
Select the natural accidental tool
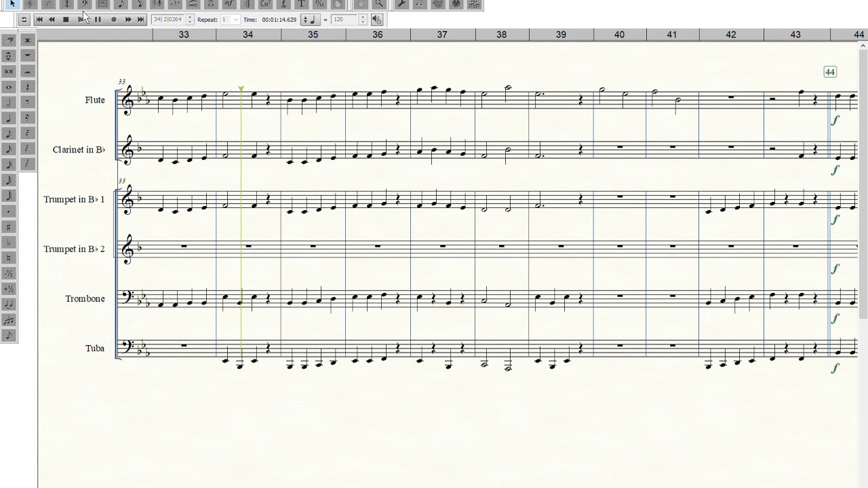click(x=9, y=258)
